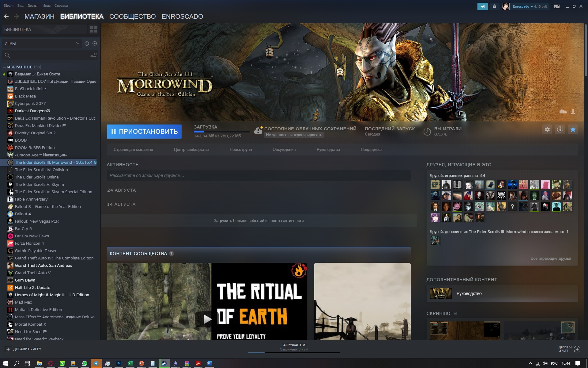Open the notifications bell icon
The image size is (588, 368).
pyautogui.click(x=494, y=6)
